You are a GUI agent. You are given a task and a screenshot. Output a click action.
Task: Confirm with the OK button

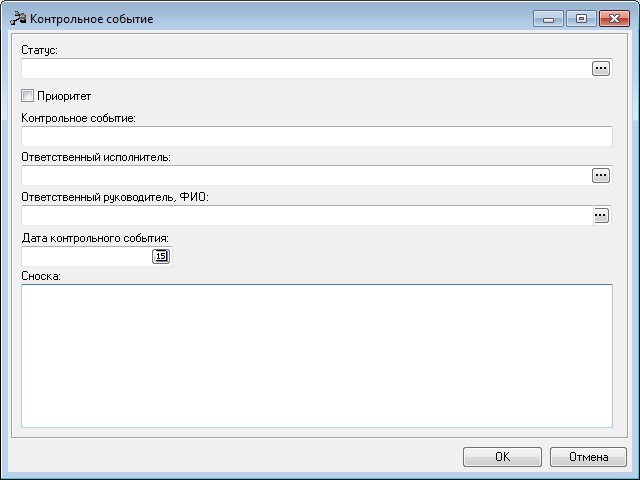[502, 457]
